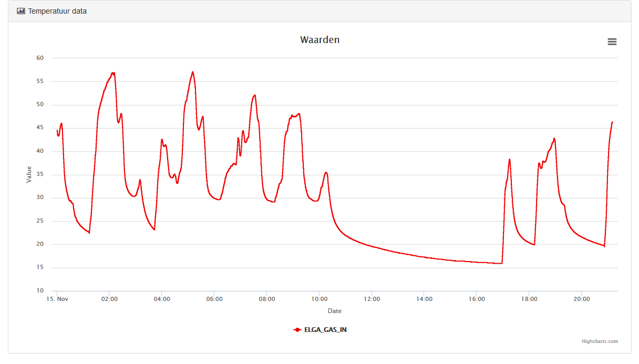The image size is (639, 364).
Task: Toggle the ELGA_GAS_IN series in legend
Action: pyautogui.click(x=325, y=330)
